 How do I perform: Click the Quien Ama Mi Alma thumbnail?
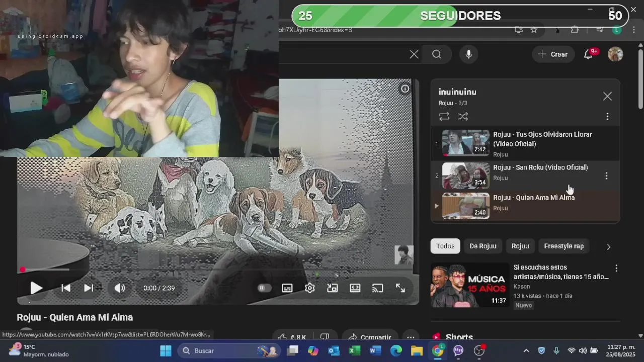click(465, 206)
